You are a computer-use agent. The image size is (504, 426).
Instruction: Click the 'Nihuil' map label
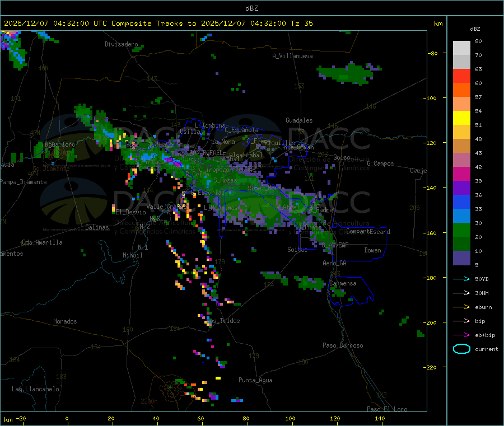(x=132, y=255)
